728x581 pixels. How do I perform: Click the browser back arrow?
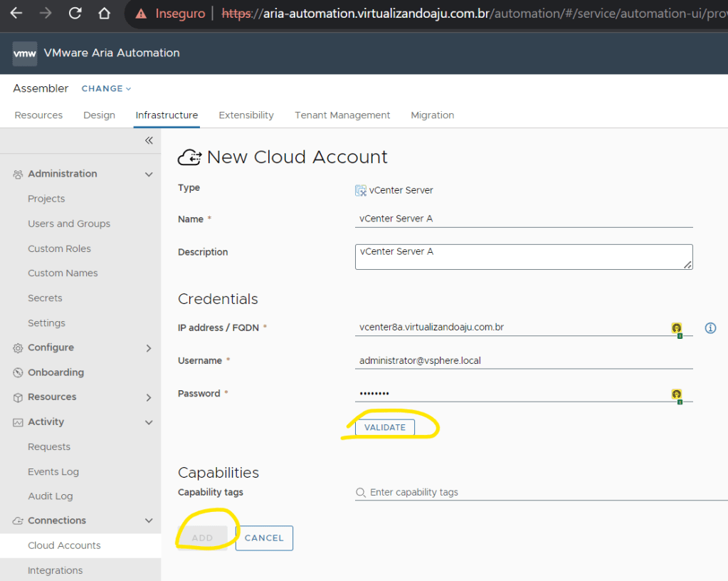click(16, 14)
